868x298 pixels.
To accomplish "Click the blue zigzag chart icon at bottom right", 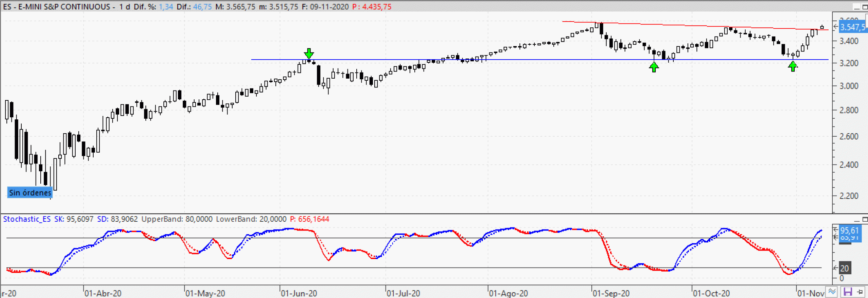I will point(832,292).
